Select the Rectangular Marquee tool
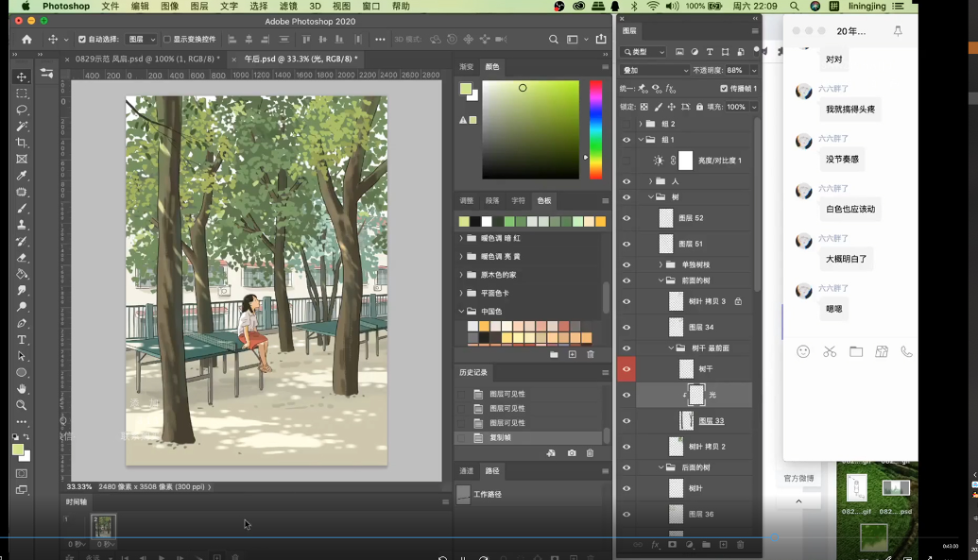978x560 pixels. (x=22, y=93)
